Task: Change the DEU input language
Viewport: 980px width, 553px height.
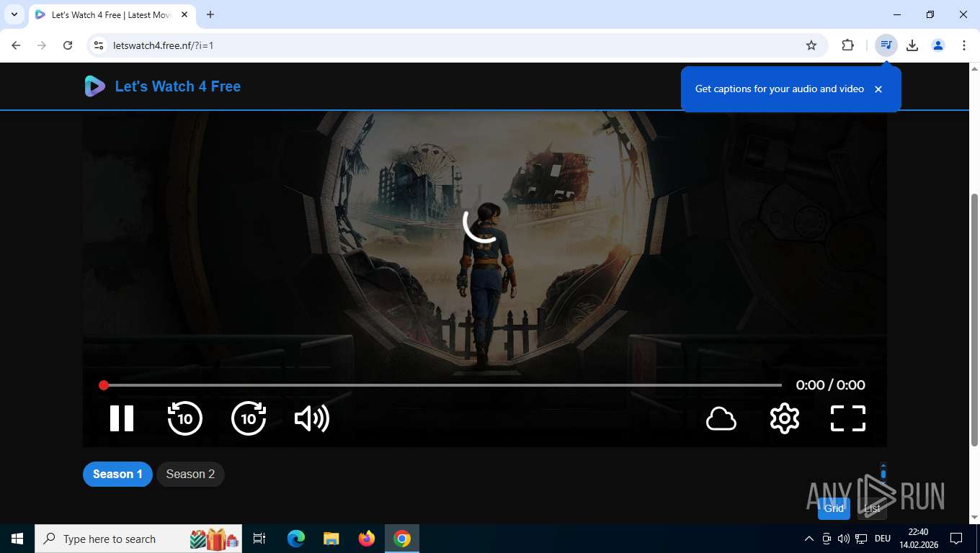Action: pyautogui.click(x=883, y=539)
